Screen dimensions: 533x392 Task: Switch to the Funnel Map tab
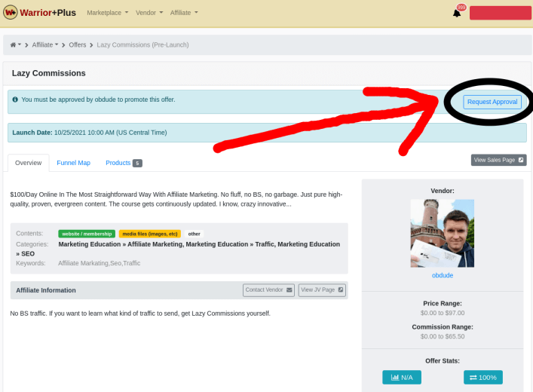[x=73, y=163]
